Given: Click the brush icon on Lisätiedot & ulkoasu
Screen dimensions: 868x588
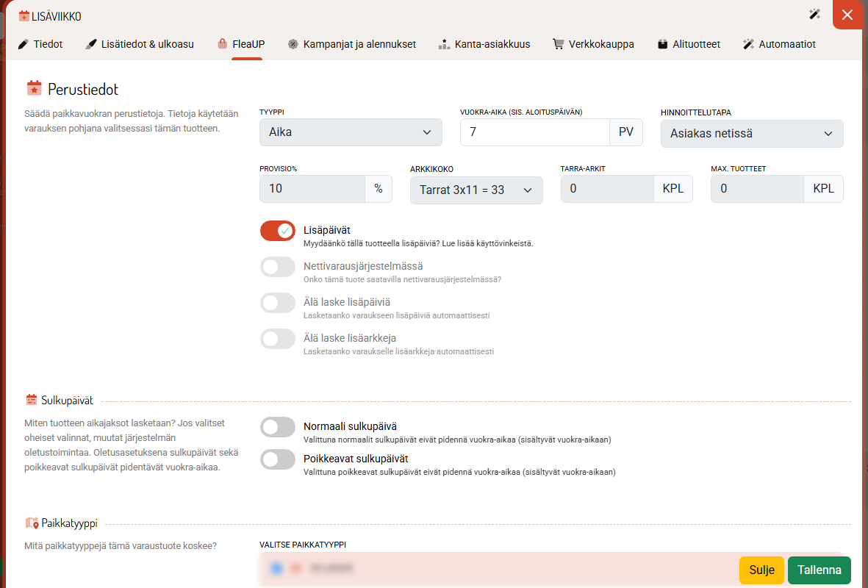Looking at the screenshot, I should point(91,44).
